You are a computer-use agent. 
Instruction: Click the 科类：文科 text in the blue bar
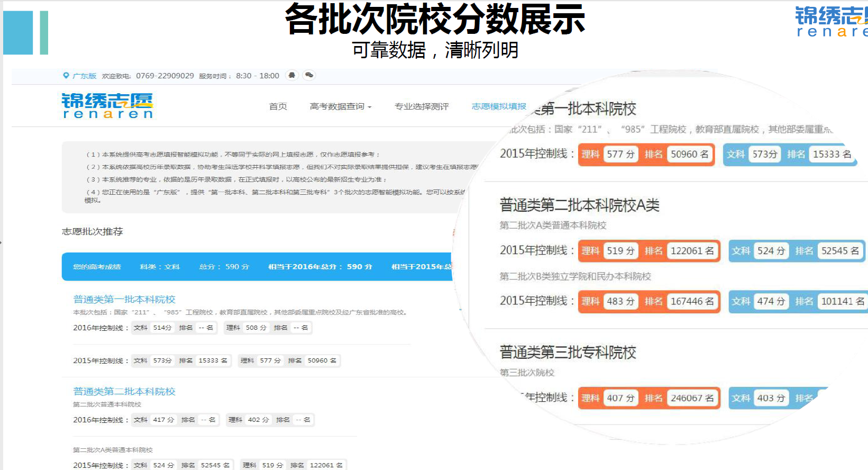[x=160, y=267]
